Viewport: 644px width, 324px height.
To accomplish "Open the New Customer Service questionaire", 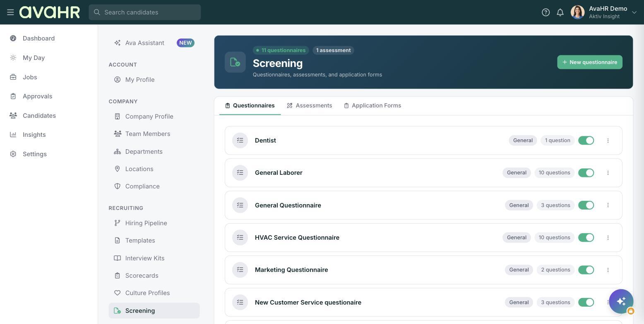I will pos(308,303).
